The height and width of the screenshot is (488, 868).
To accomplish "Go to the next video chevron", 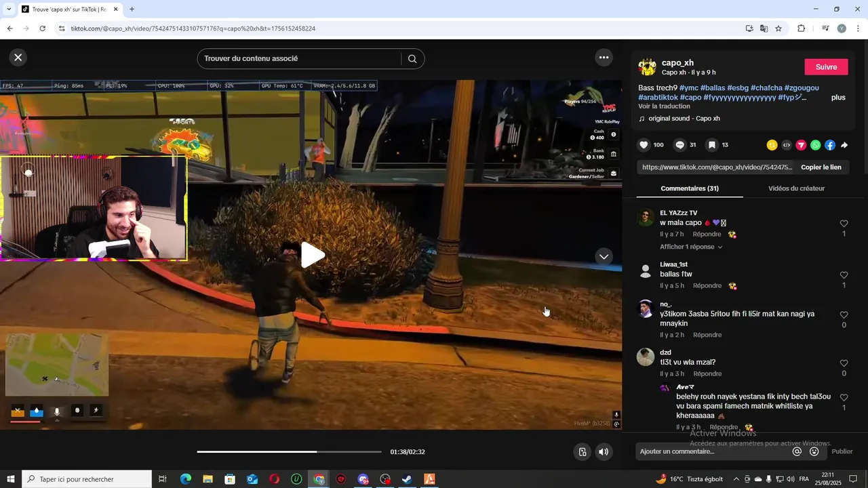I will click(604, 256).
